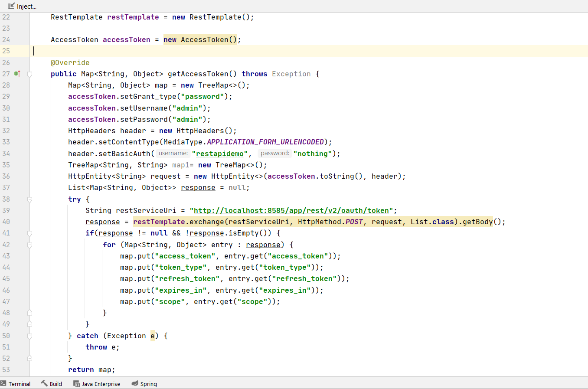Click the fold end marker on line 52
588x389 pixels.
coord(29,358)
